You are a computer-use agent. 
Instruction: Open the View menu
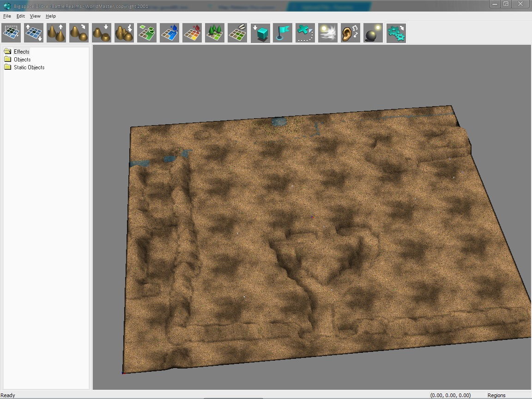(x=35, y=16)
